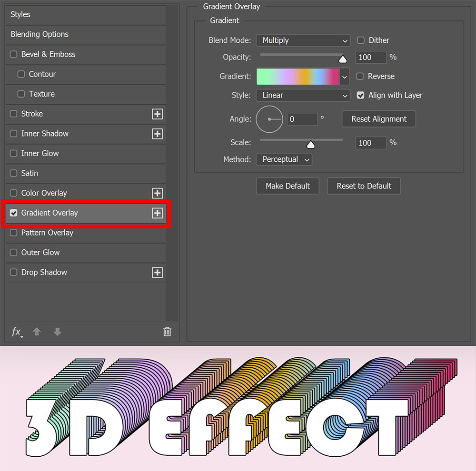The width and height of the screenshot is (476, 471).
Task: Add another Stroke effect with plus icon
Action: pyautogui.click(x=157, y=114)
